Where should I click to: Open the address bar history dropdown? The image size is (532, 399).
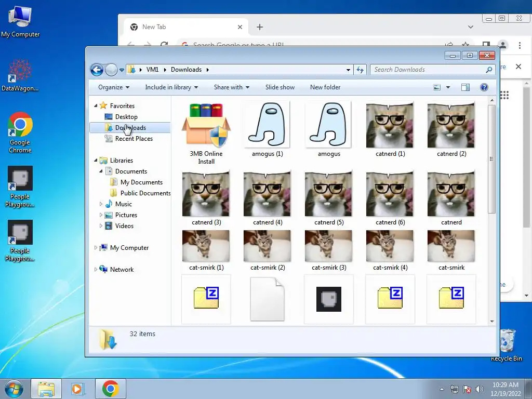(x=348, y=70)
